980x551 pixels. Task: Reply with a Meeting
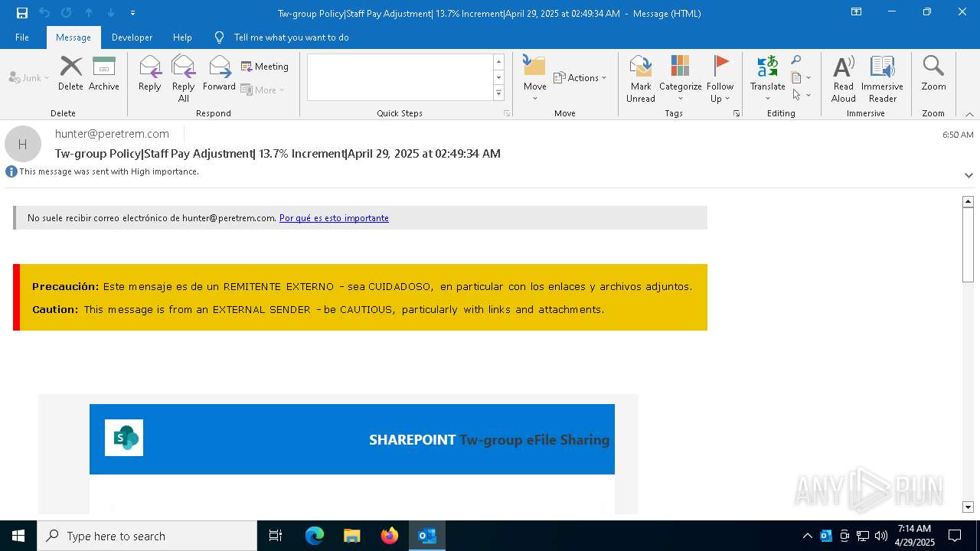(x=265, y=67)
